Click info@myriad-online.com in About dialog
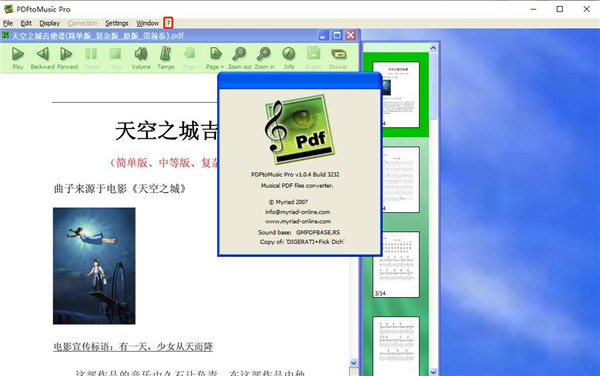The image size is (600, 376). (297, 212)
